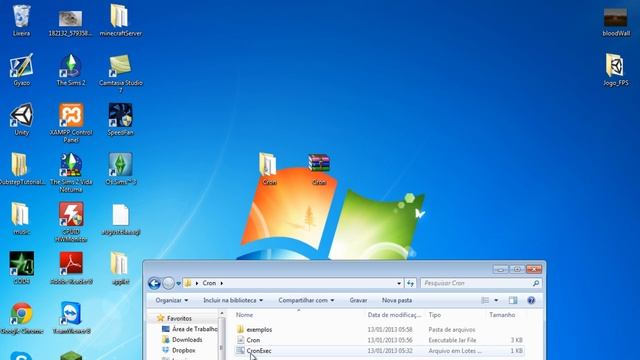The height and width of the screenshot is (360, 640).
Task: Click the navigation pane scrollbar up arrow
Action: 222,313
